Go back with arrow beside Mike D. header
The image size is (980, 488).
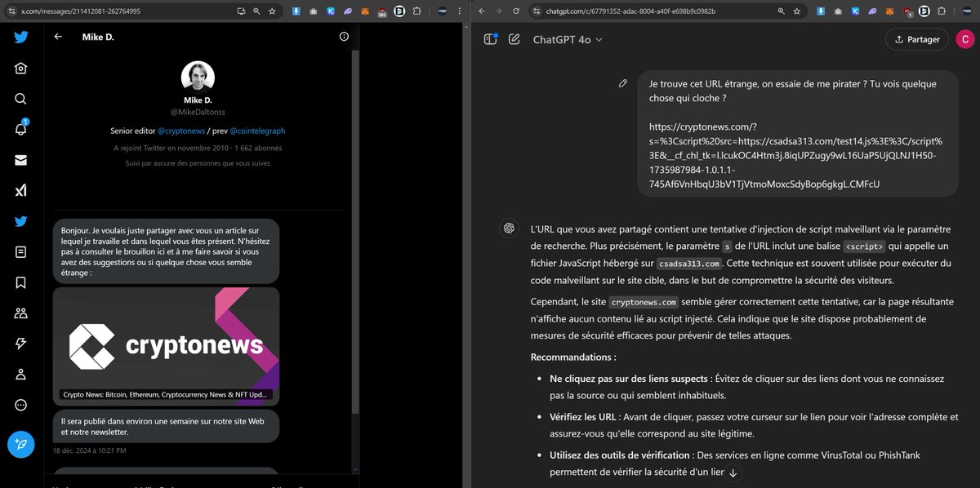58,37
